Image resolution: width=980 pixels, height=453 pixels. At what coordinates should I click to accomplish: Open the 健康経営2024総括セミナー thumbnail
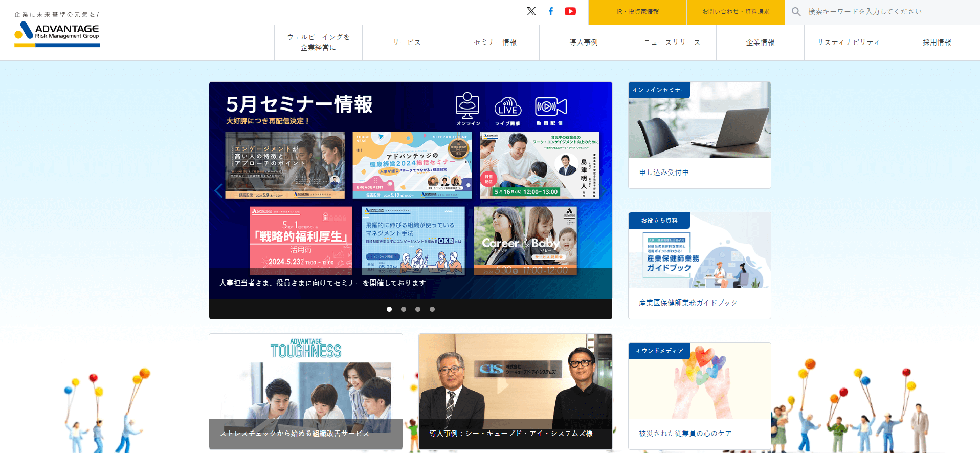(x=412, y=165)
